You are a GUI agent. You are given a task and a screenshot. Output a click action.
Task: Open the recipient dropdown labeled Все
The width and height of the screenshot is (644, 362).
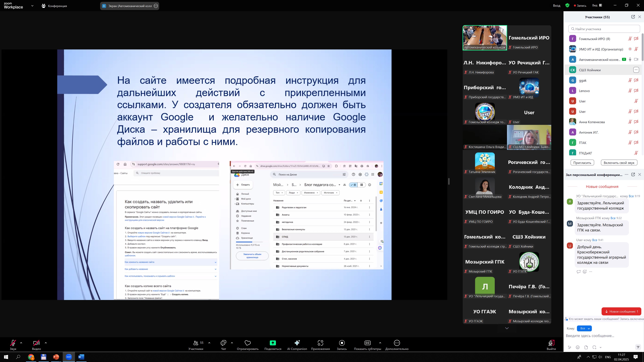point(584,328)
